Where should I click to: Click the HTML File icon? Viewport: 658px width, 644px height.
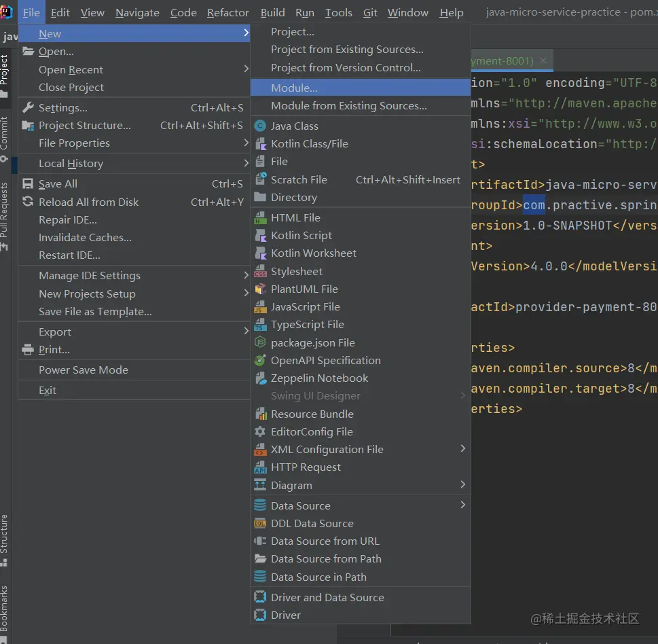260,217
